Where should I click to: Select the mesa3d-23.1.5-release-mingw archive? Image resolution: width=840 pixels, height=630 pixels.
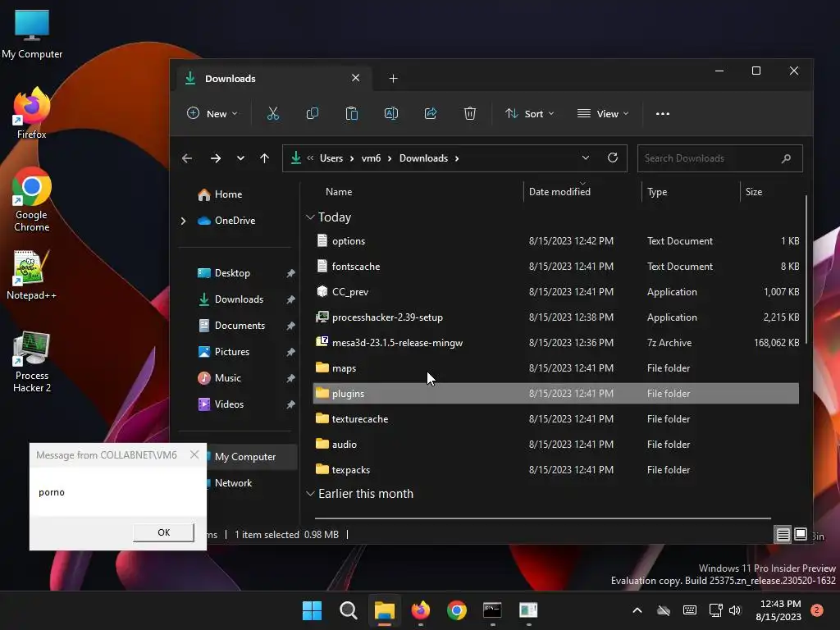(x=556, y=343)
